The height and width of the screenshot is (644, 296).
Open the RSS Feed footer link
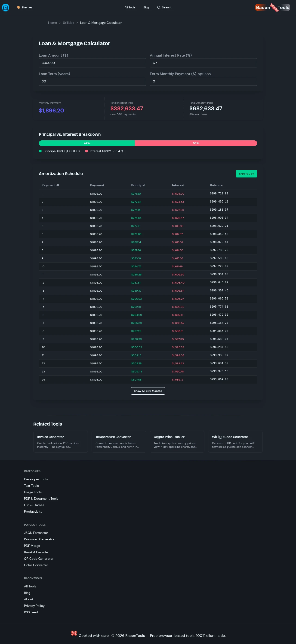point(31,612)
